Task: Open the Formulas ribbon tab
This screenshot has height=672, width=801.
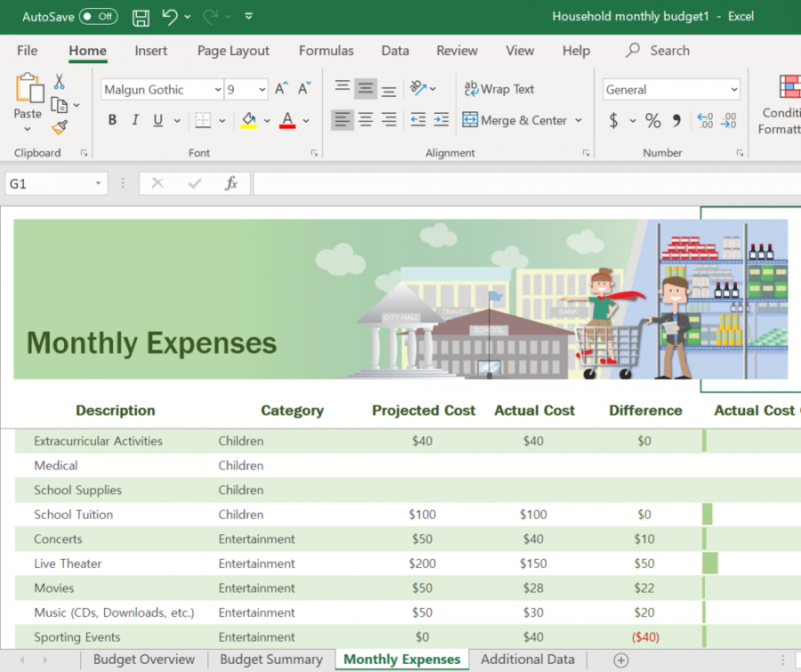Action: 326,51
